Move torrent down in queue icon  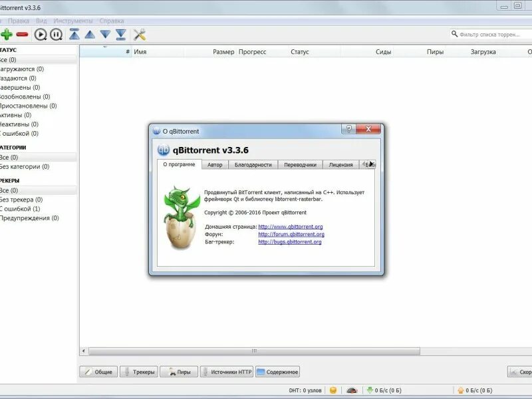coord(106,35)
